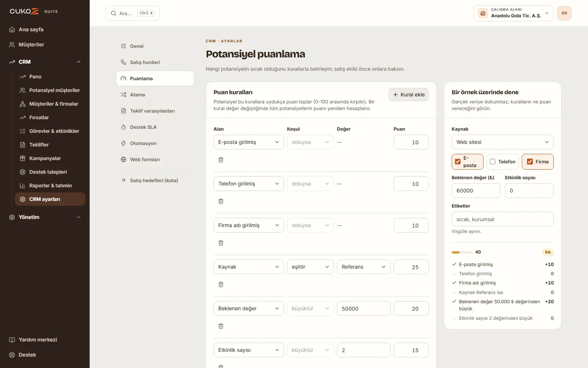Click the Kural ekle button
Screen dimensions: 588x368
pos(409,95)
